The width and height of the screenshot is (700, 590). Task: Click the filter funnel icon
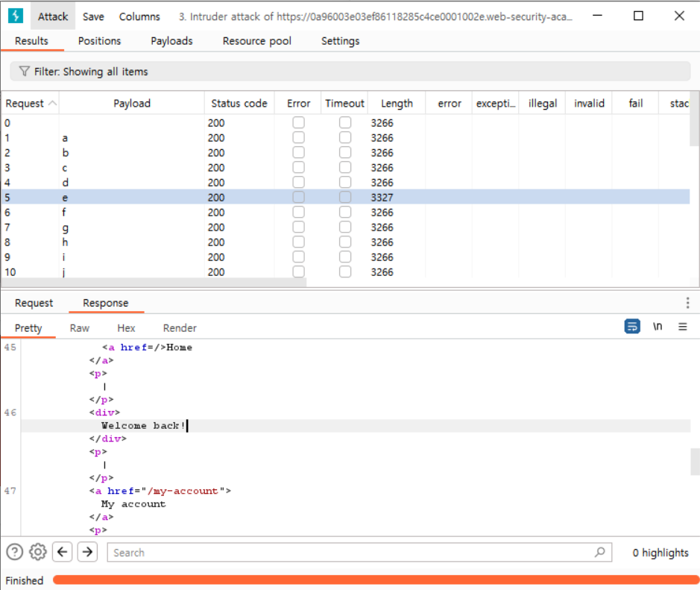24,72
